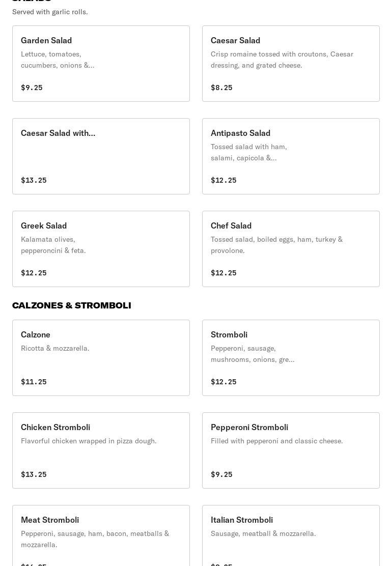Click the Chicken Stromboli $13.25 price
Image resolution: width=392 pixels, height=566 pixels.
point(34,474)
